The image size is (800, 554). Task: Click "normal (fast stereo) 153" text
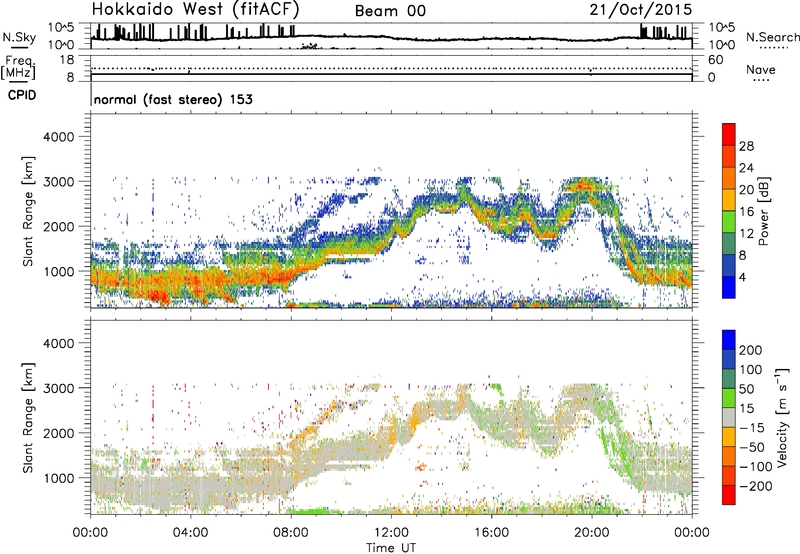click(x=173, y=99)
